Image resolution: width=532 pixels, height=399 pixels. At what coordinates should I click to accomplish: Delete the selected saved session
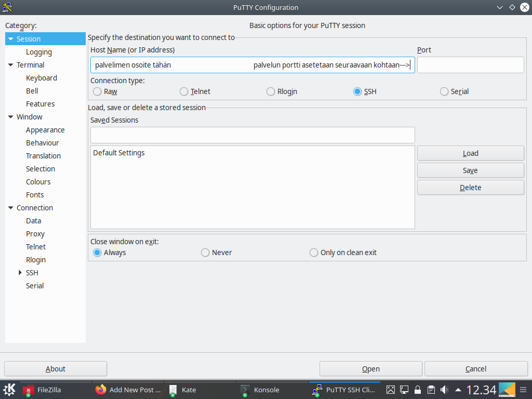(471, 188)
